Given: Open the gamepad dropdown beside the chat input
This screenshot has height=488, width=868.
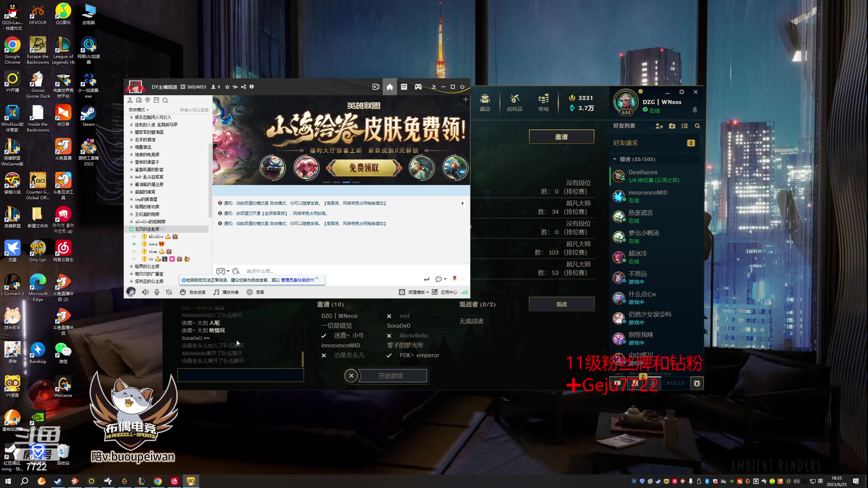Looking at the screenshot, I should tap(223, 271).
